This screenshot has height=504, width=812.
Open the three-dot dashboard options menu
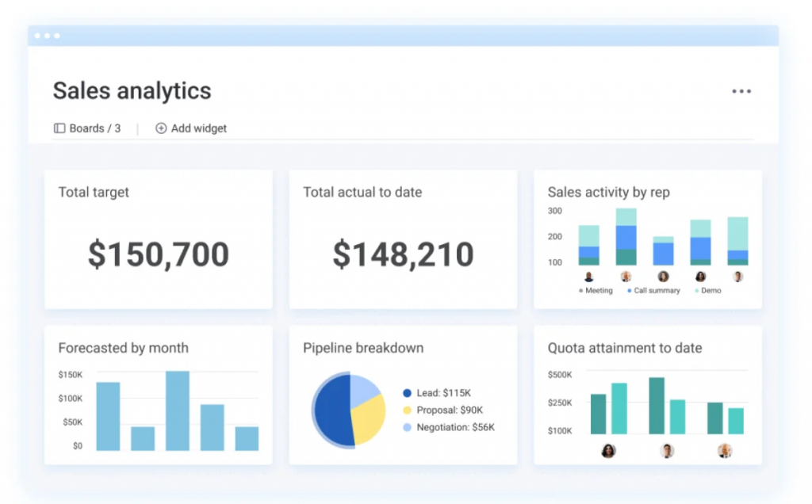[x=741, y=92]
